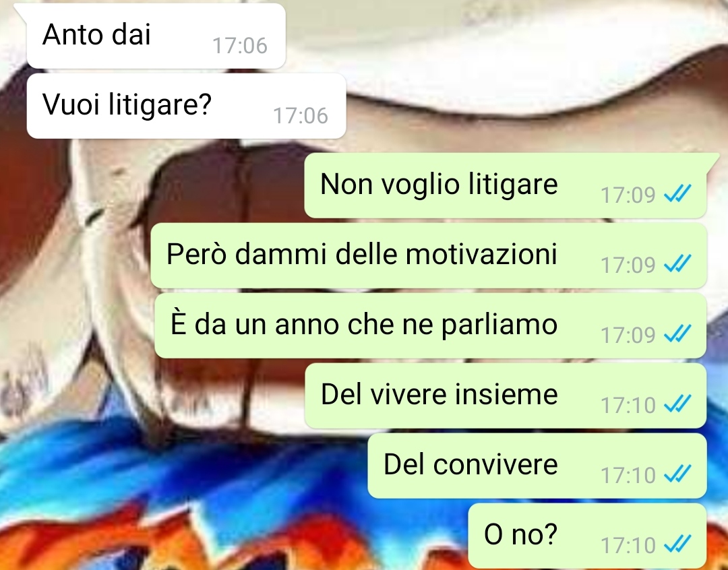Click blue double-check on 'Però dammi delle motivazioni'
The width and height of the screenshot is (728, 570).
[677, 263]
